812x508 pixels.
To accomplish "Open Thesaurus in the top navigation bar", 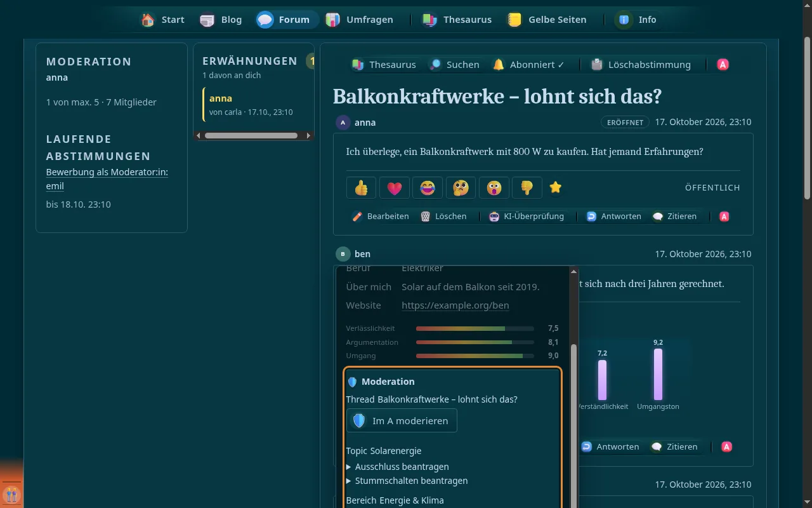I will point(457,20).
